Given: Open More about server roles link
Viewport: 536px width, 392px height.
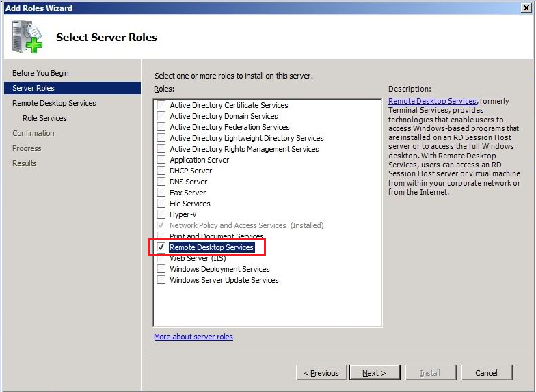Looking at the screenshot, I should (193, 337).
